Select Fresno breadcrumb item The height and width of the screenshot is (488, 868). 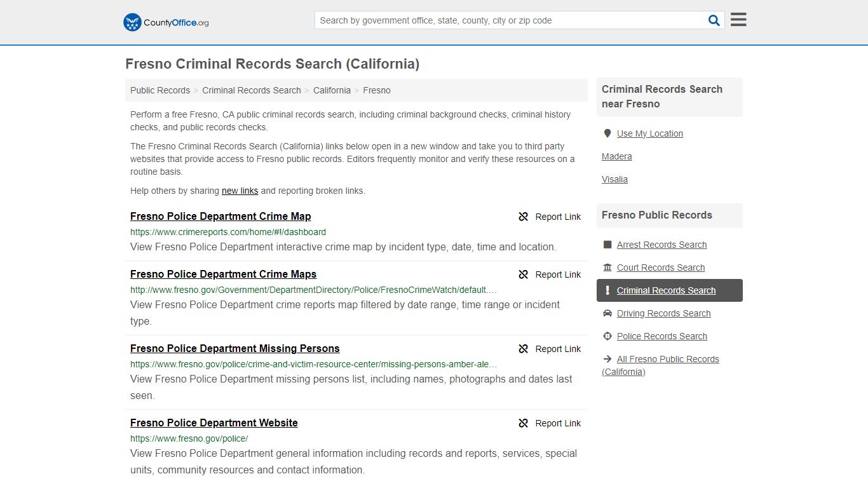[377, 90]
